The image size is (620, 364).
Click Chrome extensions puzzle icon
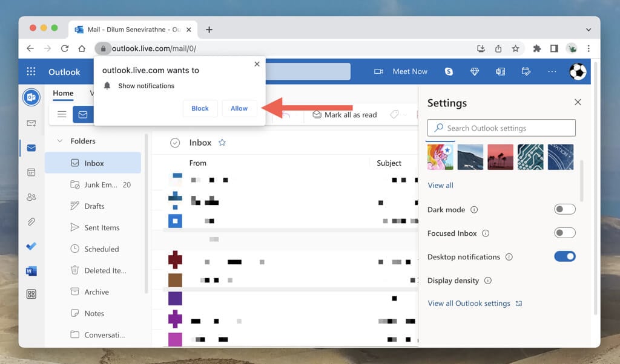(536, 48)
